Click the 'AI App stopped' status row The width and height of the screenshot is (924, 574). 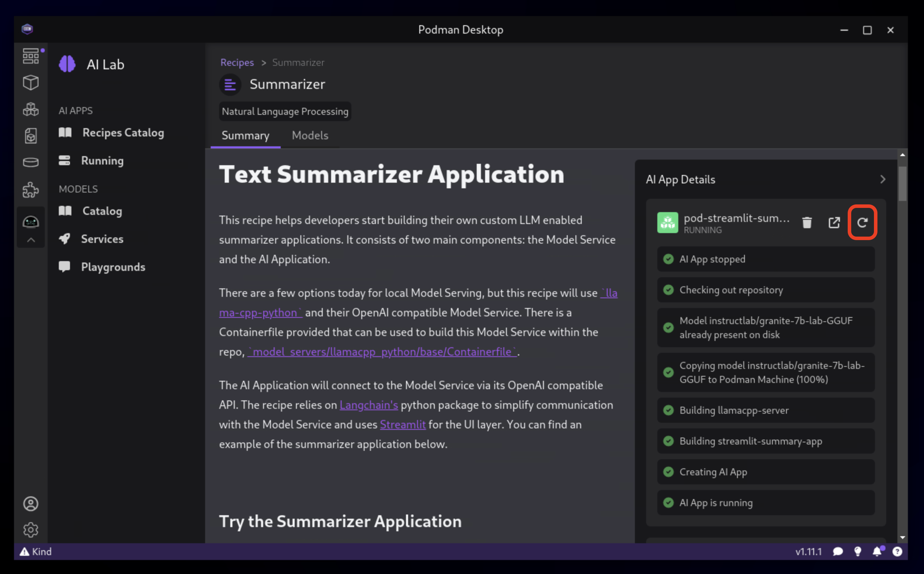tap(766, 259)
